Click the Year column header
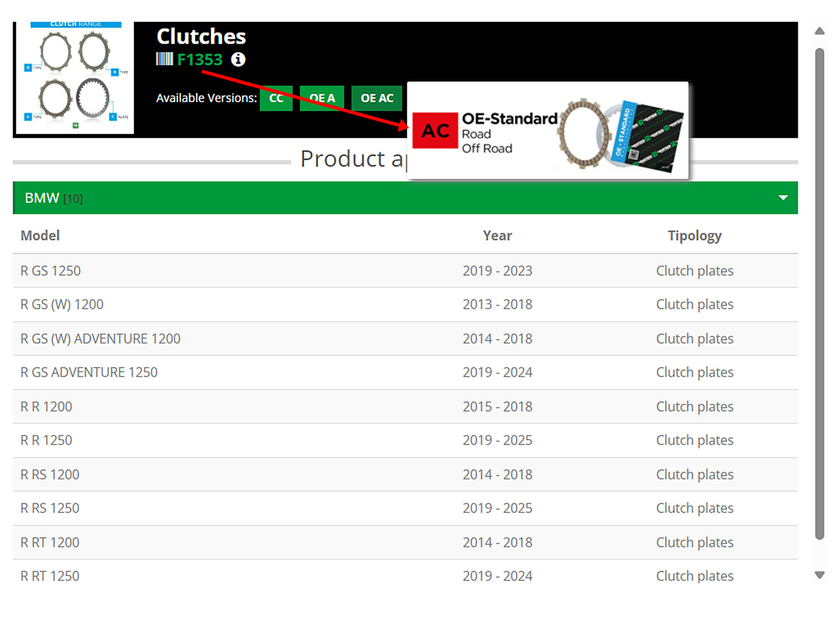The image size is (840, 635). pyautogui.click(x=497, y=235)
